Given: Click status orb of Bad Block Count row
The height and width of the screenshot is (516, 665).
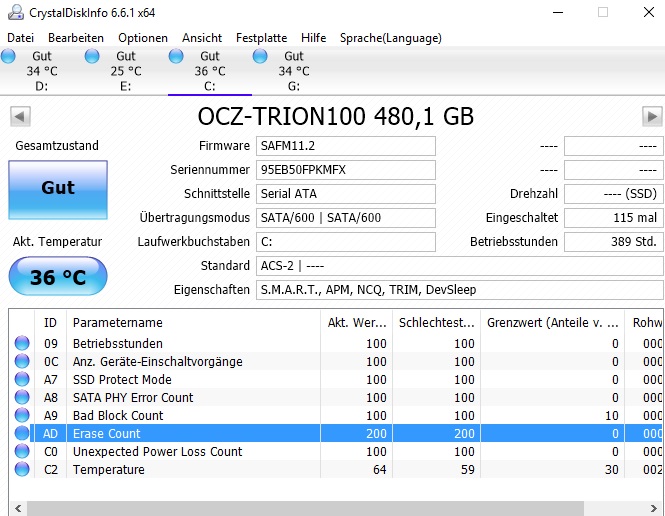Looking at the screenshot, I should click(22, 415).
